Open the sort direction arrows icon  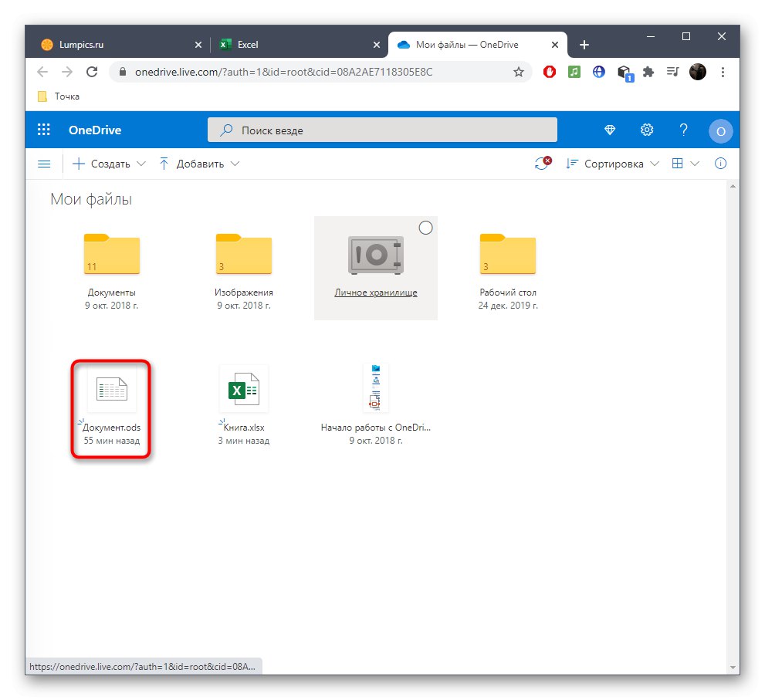tap(570, 164)
